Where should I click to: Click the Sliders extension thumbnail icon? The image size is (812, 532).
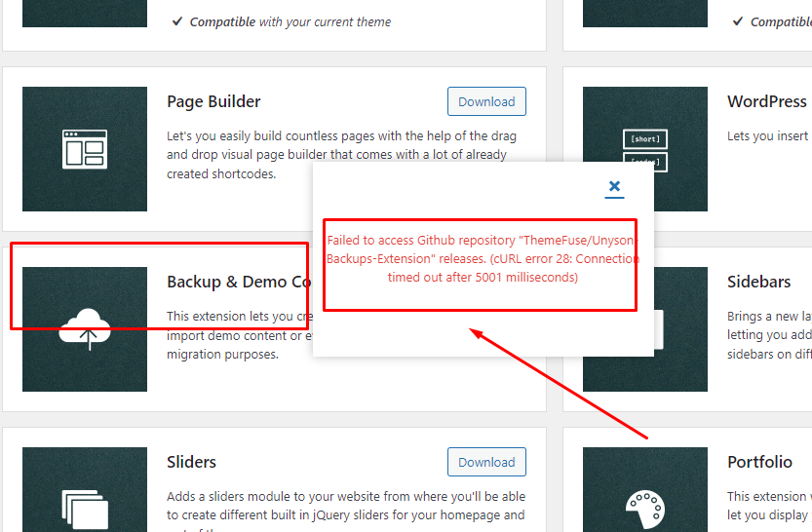tap(85, 489)
